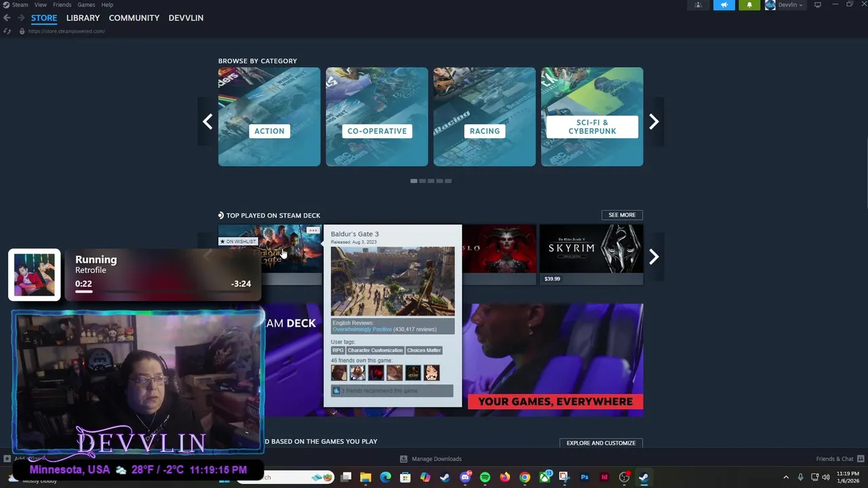The image size is (868, 488).
Task: Browse the ACTION category
Action: click(269, 117)
